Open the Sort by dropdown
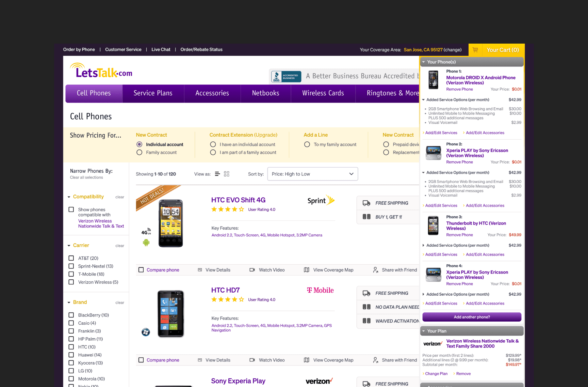 (313, 174)
